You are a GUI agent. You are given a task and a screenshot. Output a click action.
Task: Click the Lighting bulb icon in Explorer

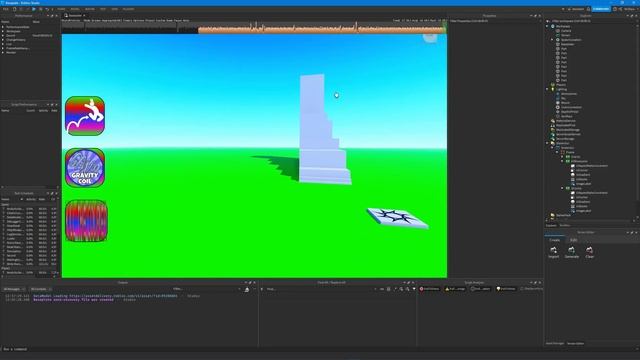[553, 89]
